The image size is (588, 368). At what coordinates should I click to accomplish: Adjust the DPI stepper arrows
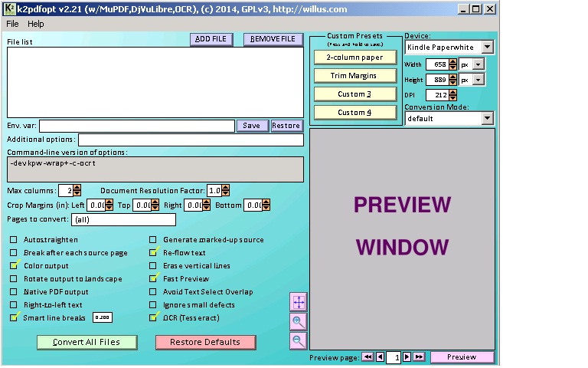(x=453, y=95)
